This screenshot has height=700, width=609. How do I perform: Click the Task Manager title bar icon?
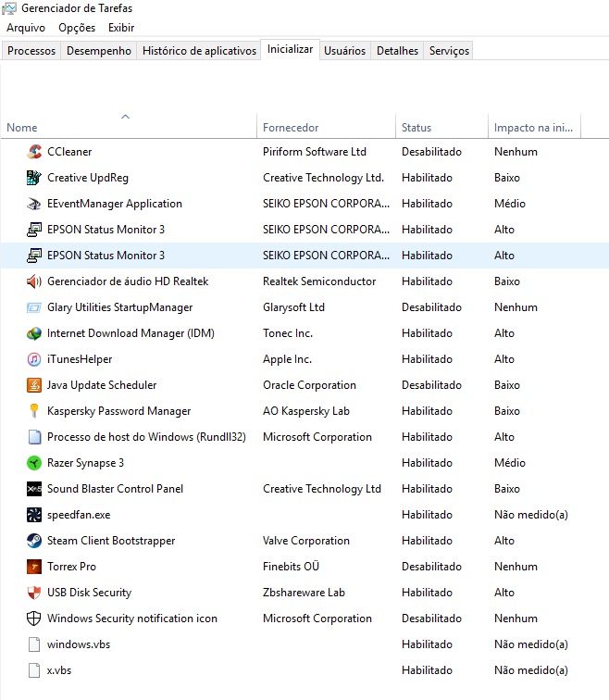click(9, 8)
